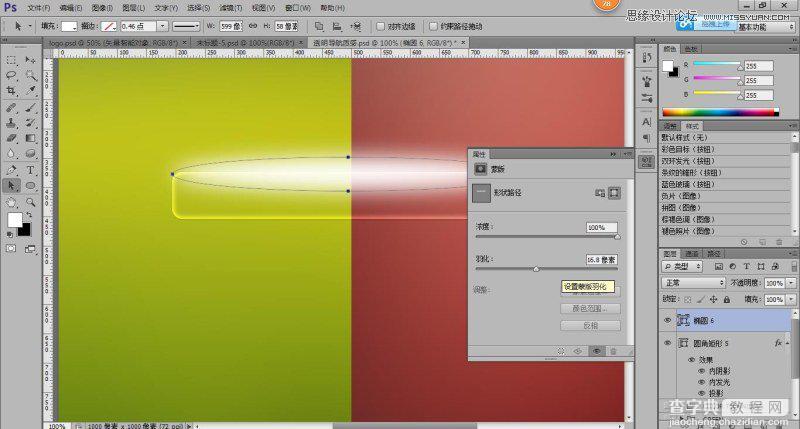Open the tool preset picker arrow
The width and height of the screenshot is (800, 429).
pos(30,26)
